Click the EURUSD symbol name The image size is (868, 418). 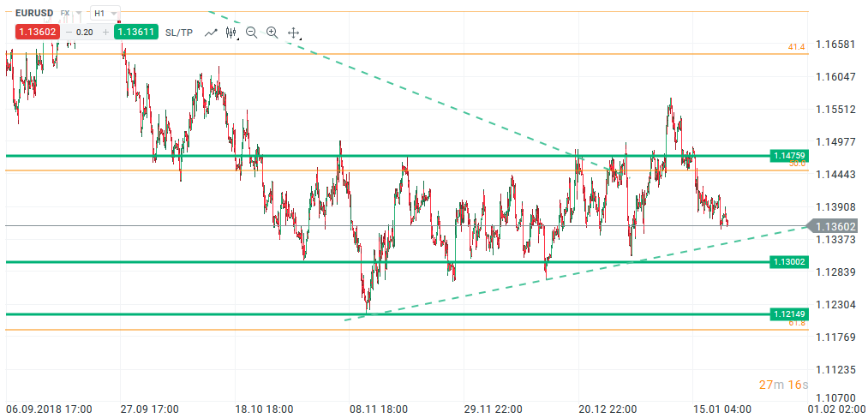point(35,13)
